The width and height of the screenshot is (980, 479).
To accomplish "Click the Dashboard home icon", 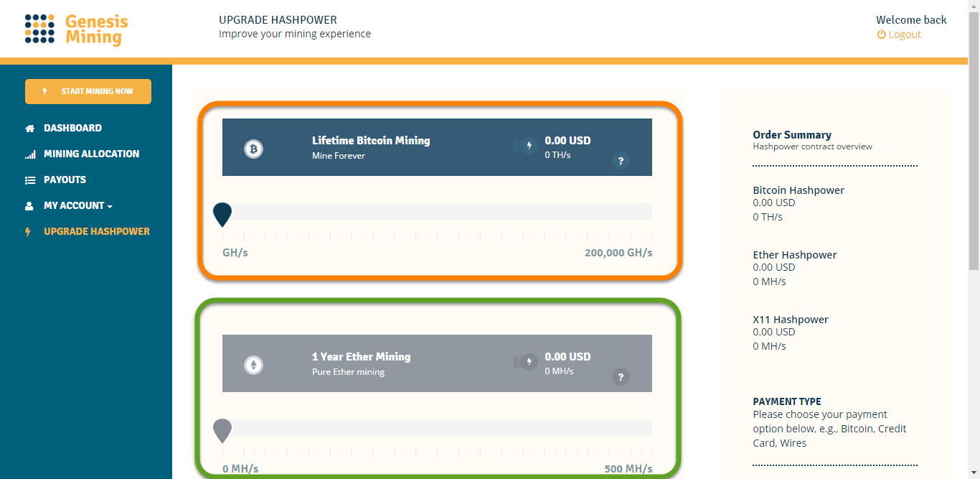I will (x=29, y=129).
